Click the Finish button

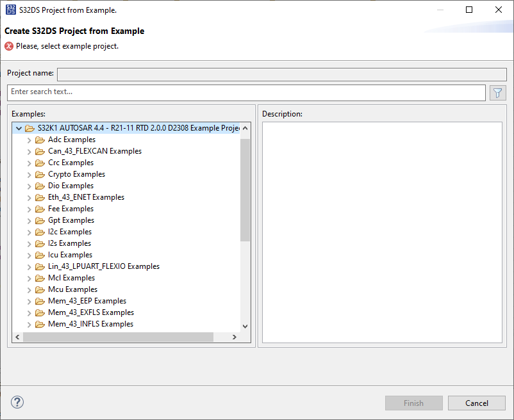413,403
